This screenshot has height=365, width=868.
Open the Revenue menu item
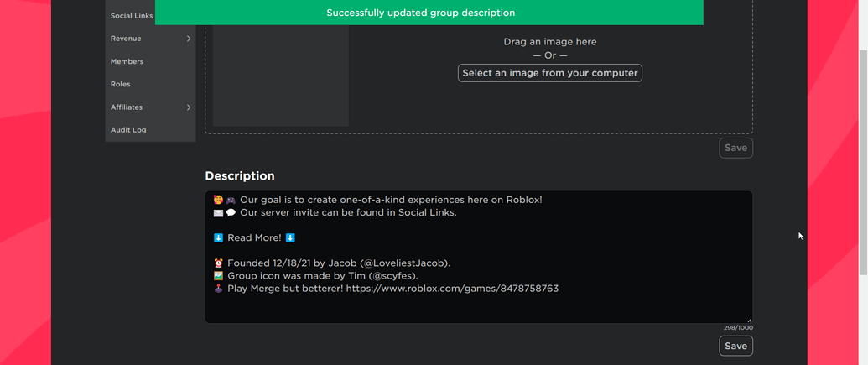point(126,39)
